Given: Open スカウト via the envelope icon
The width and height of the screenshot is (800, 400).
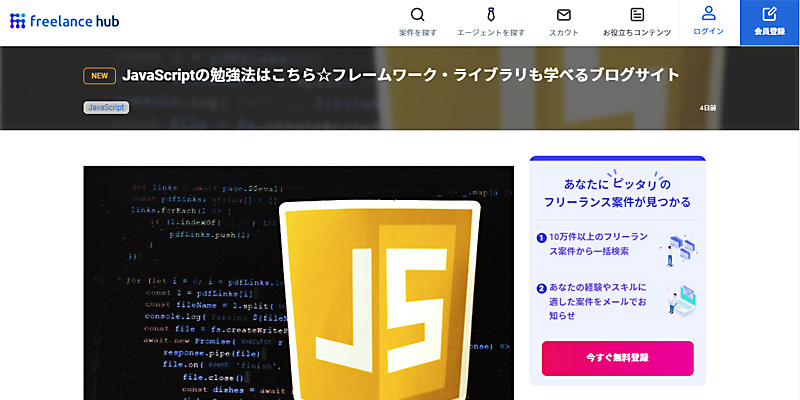Looking at the screenshot, I should pyautogui.click(x=564, y=14).
